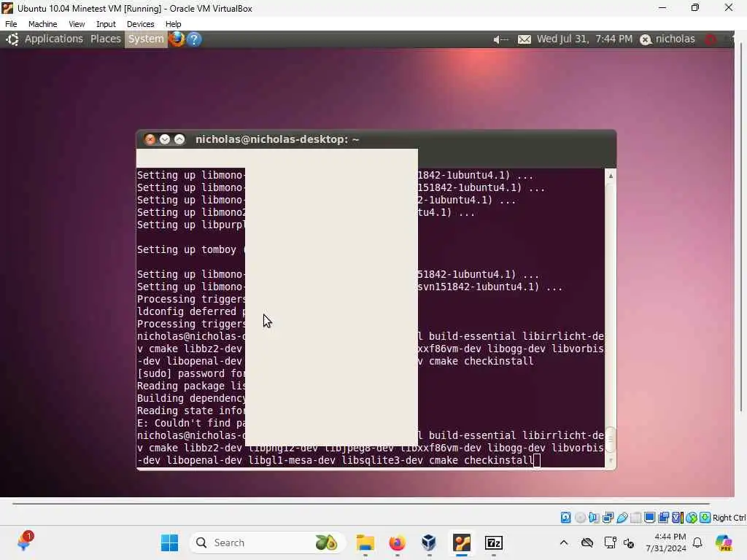The image size is (747, 560).
Task: Open the network status tray icon
Action: click(611, 542)
